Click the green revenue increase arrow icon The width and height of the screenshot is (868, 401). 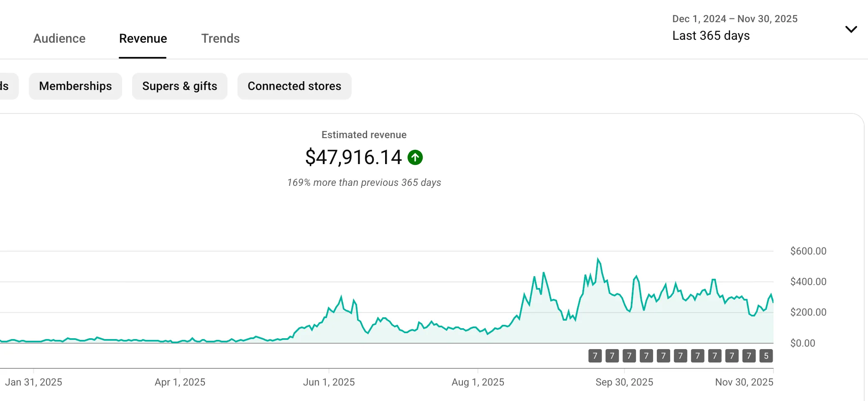[x=415, y=157]
